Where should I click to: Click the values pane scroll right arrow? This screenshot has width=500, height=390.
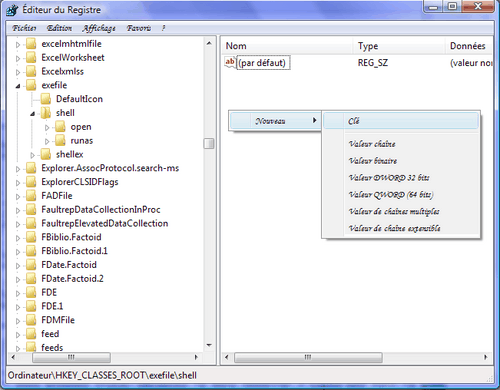486,357
